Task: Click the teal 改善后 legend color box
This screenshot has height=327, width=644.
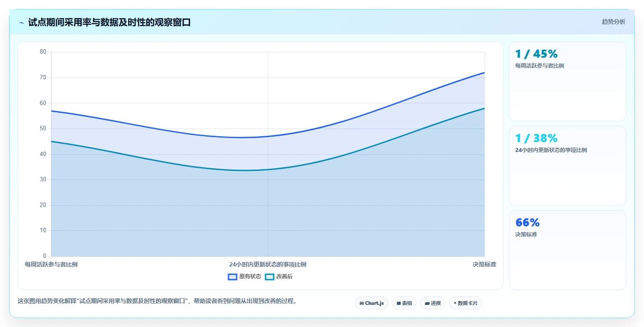Action: click(x=270, y=276)
